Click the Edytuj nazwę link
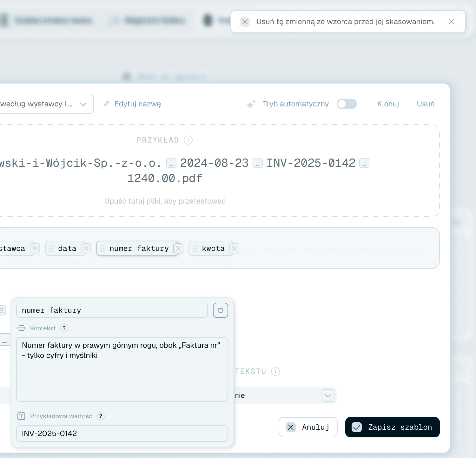This screenshot has height=458, width=476. pos(138,104)
